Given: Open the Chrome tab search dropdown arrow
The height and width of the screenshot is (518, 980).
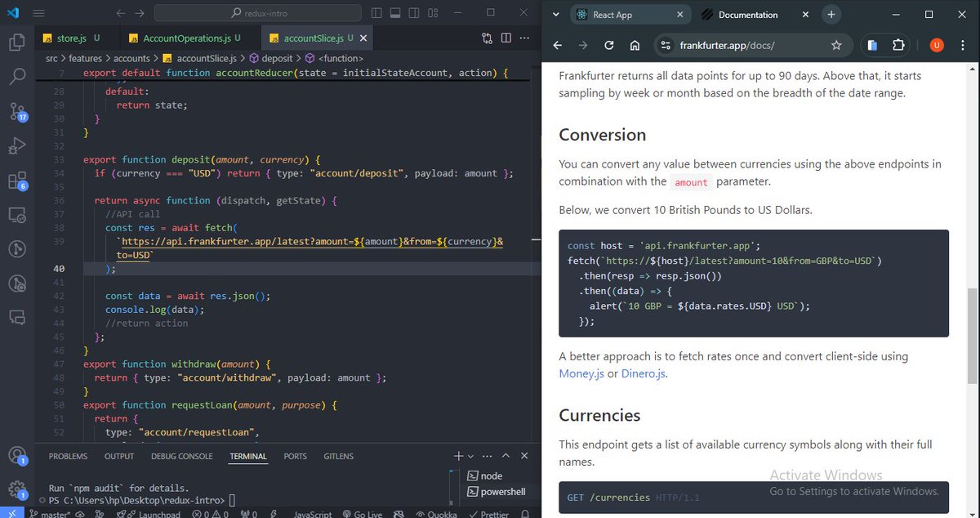Looking at the screenshot, I should click(555, 15).
